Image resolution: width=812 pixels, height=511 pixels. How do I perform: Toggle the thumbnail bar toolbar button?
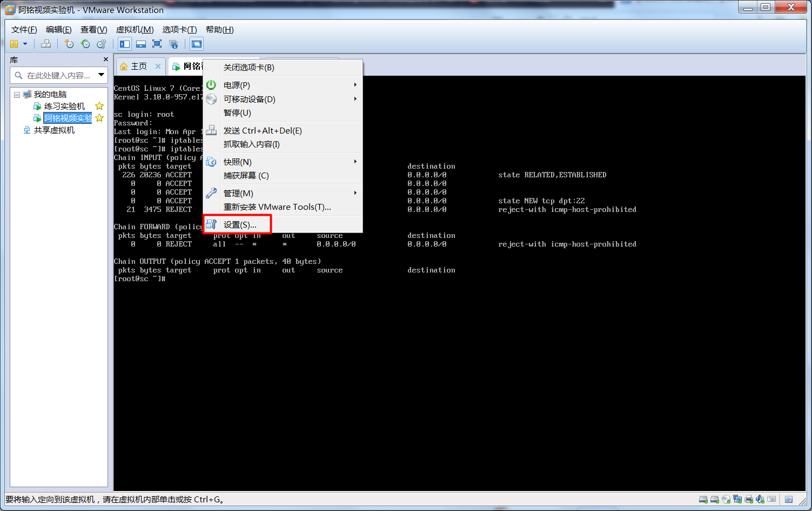(x=141, y=44)
